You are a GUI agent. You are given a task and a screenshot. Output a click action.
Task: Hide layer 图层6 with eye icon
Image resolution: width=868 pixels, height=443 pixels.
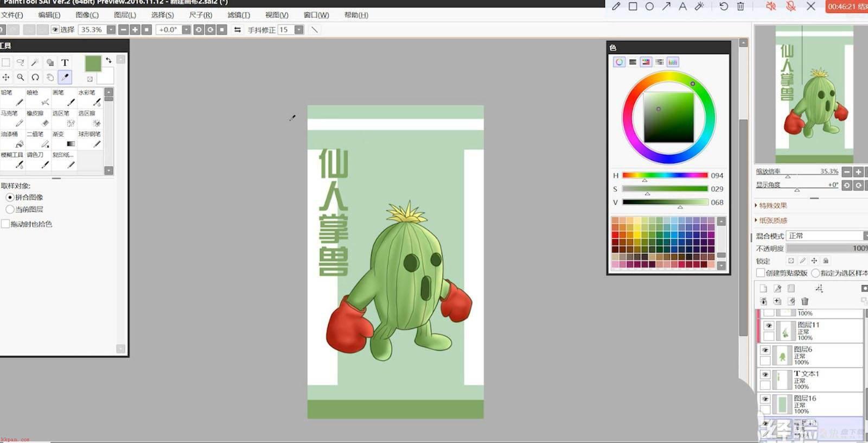coord(765,350)
